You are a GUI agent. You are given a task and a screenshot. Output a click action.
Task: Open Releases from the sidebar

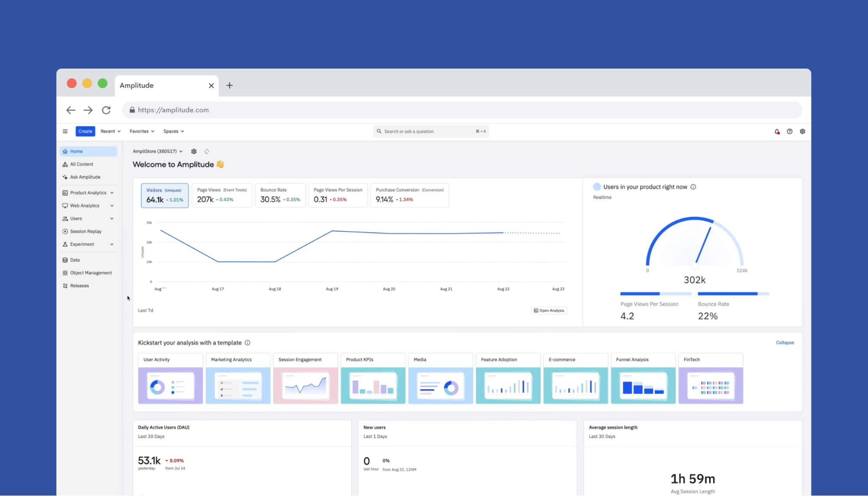79,286
